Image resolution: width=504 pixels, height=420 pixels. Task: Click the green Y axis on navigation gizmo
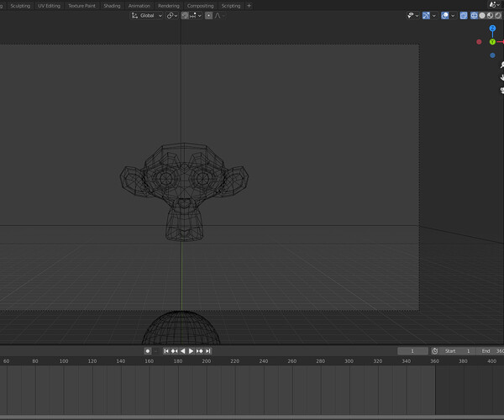tap(492, 42)
